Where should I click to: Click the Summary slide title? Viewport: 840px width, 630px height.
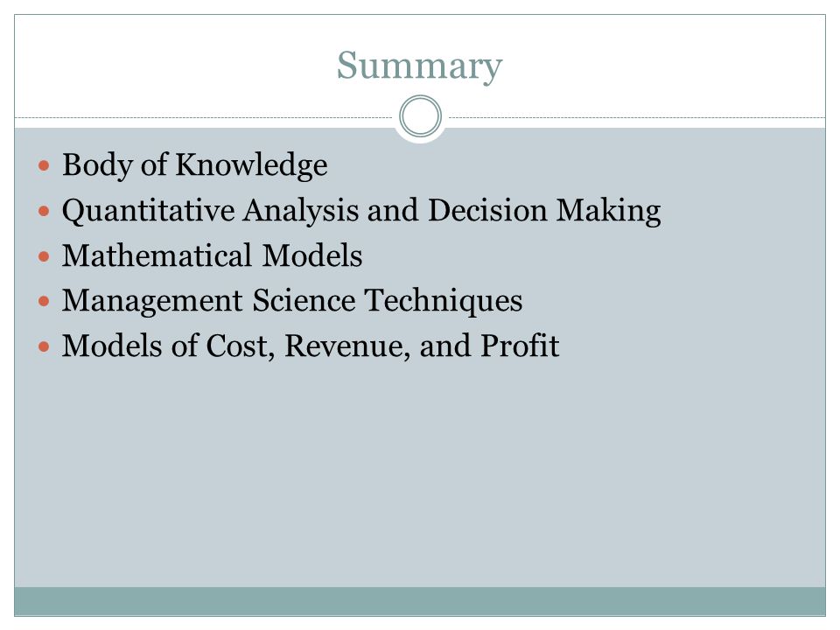pyautogui.click(x=419, y=66)
